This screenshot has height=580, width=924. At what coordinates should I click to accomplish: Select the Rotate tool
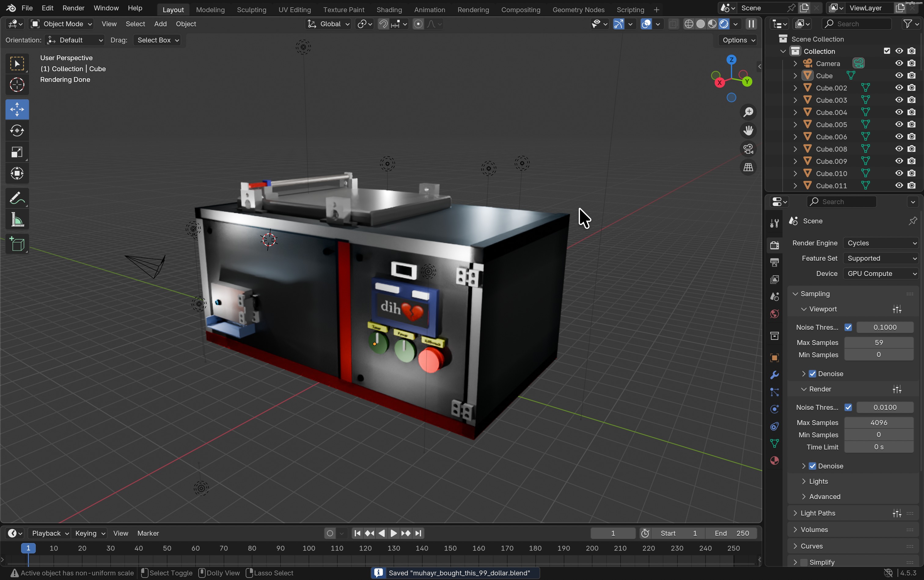[17, 130]
